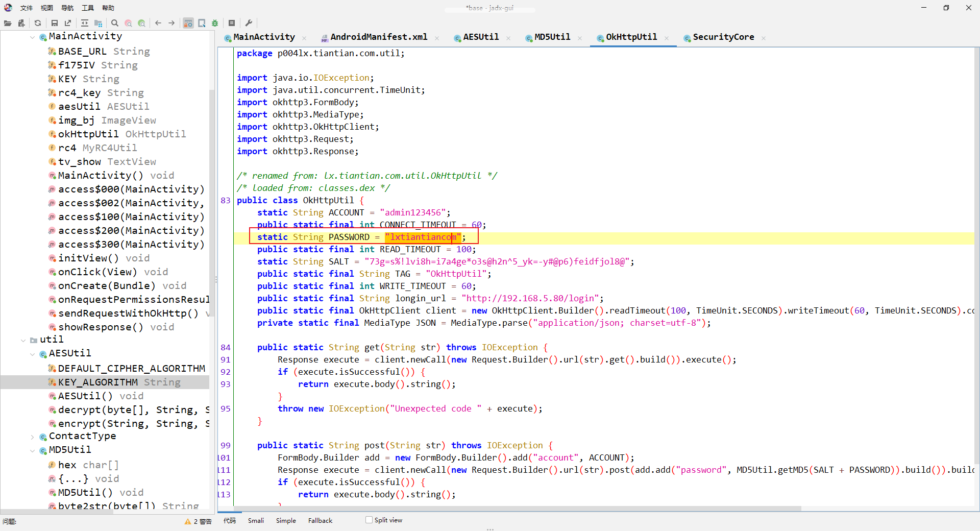Open text search with magnifier icon
This screenshot has height=531, width=980.
[115, 23]
